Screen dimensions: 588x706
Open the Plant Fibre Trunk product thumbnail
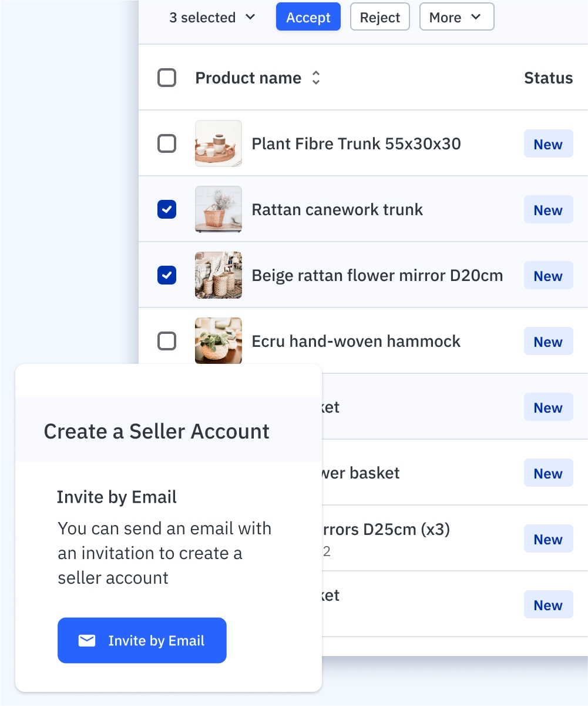(x=219, y=143)
